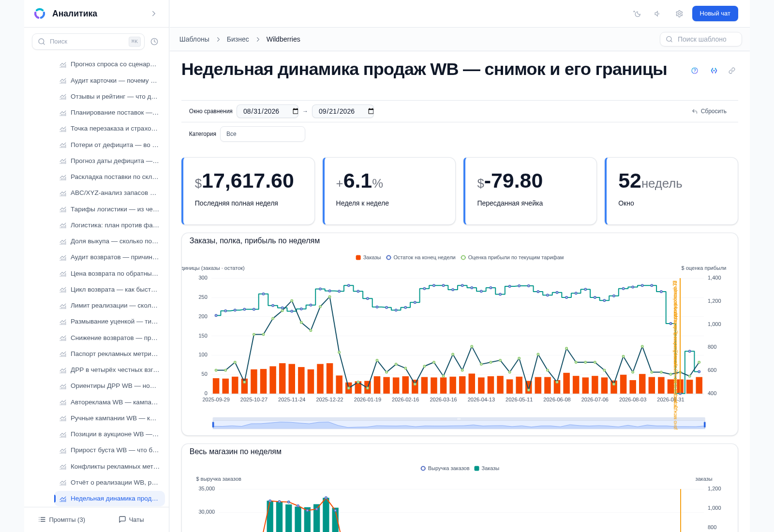This screenshot has height=532, width=774.
Task: Click chart icon beside Аудит карточки
Action: (x=63, y=81)
